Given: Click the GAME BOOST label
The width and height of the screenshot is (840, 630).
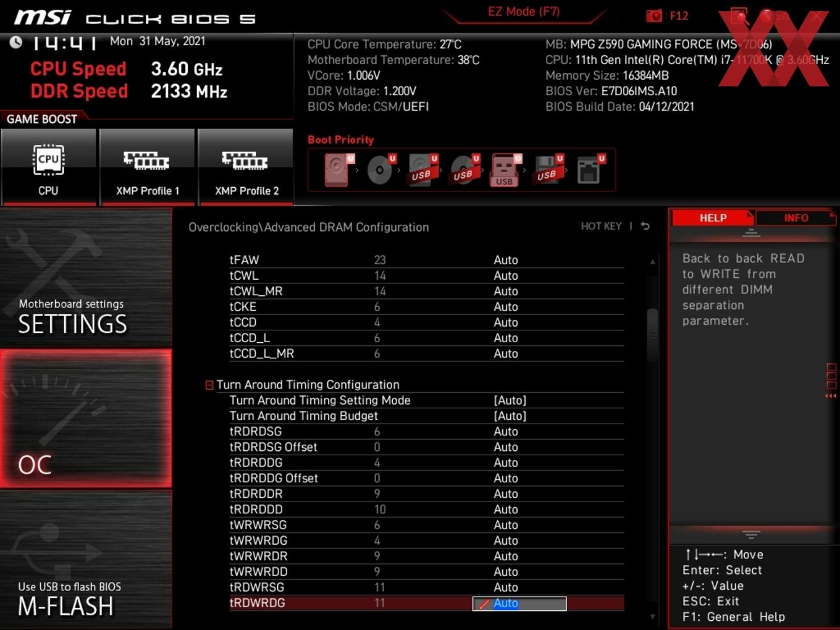Looking at the screenshot, I should coord(42,119).
